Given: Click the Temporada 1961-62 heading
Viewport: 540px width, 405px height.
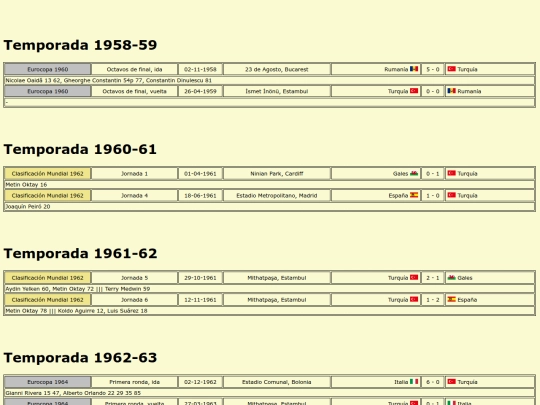Looking at the screenshot, I should [x=80, y=254].
